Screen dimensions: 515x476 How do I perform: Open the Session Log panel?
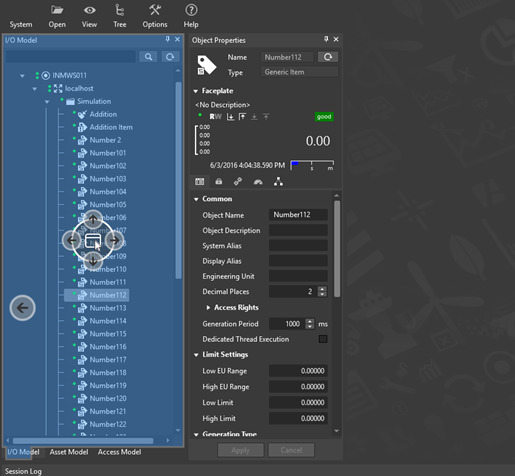click(23, 471)
